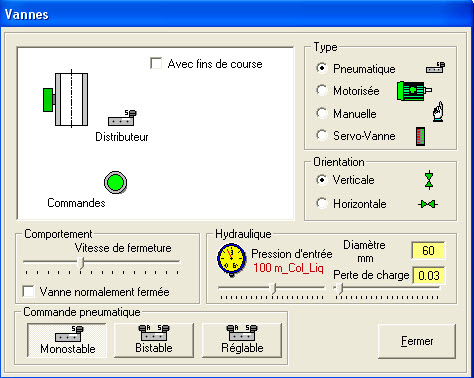
Task: Click the Distributeur icon in the preview
Action: coord(122,118)
